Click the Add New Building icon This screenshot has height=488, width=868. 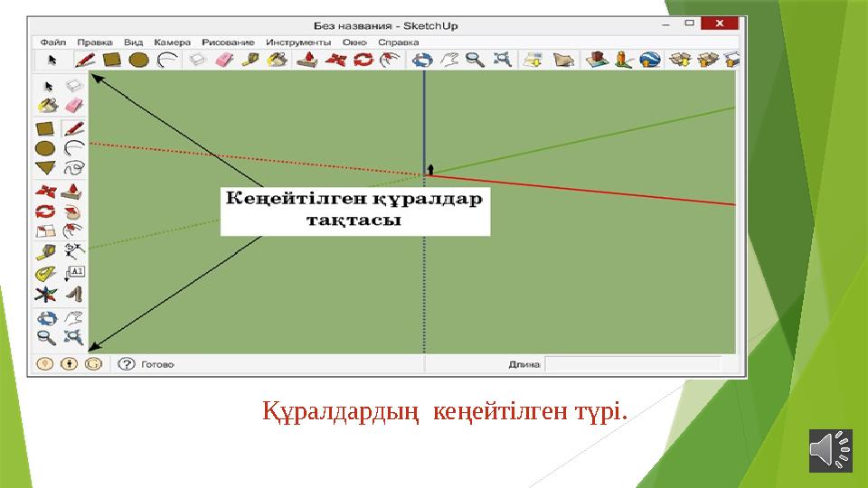click(x=597, y=60)
